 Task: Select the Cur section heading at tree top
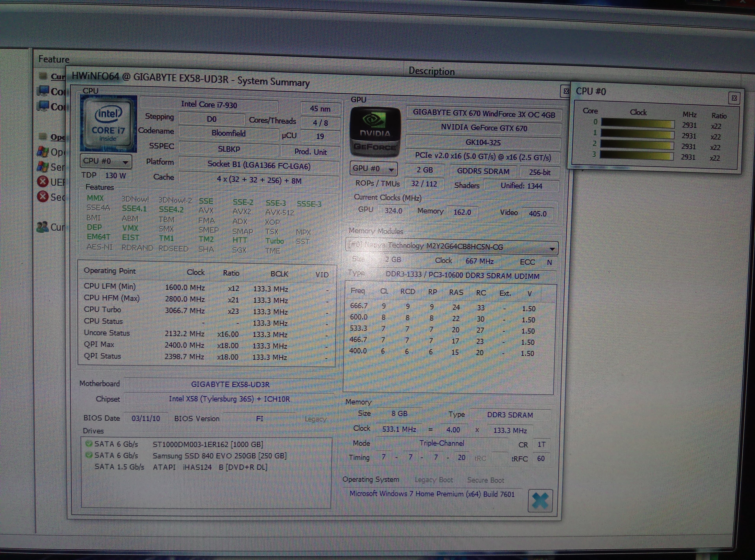click(58, 77)
